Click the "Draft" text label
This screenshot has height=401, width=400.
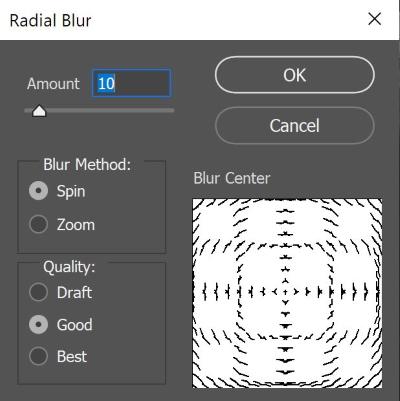point(74,293)
